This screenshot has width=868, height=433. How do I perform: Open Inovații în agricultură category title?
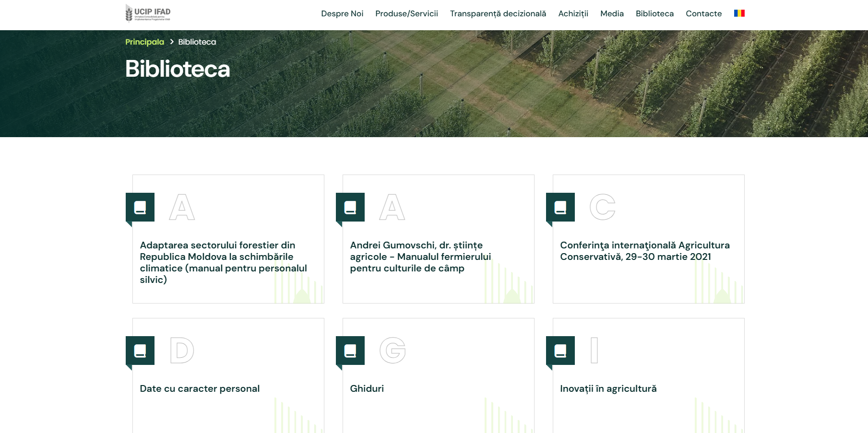click(608, 388)
